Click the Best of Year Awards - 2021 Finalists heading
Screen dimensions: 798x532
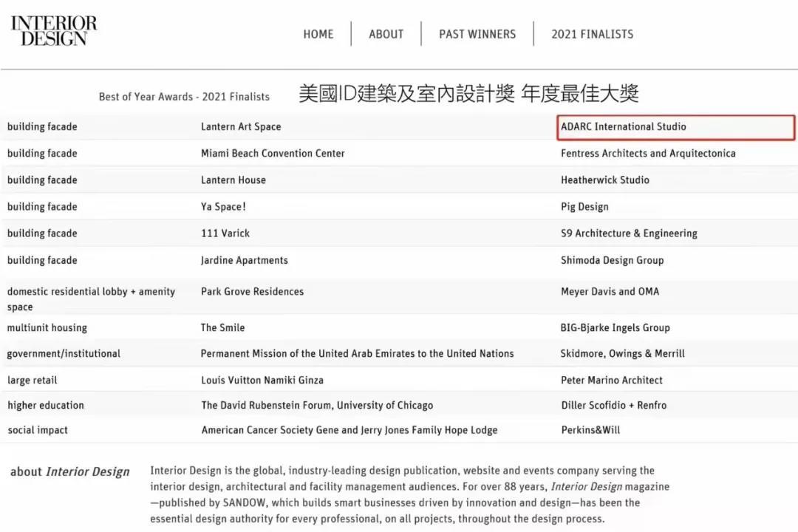tap(184, 97)
